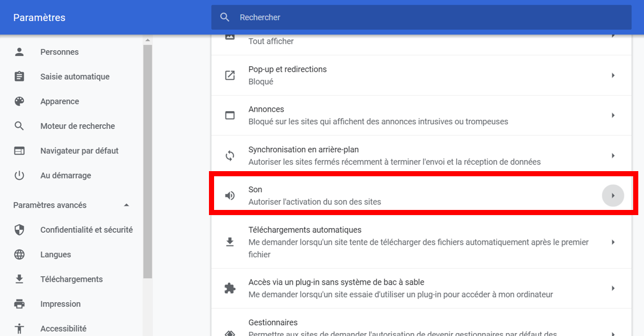Open Téléchargements automatiques settings
Viewport: 644px width, 336px height.
point(394,242)
